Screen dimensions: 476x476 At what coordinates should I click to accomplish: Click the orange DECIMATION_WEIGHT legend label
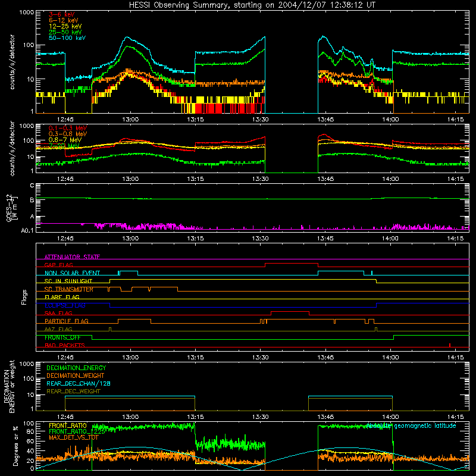coord(76,375)
